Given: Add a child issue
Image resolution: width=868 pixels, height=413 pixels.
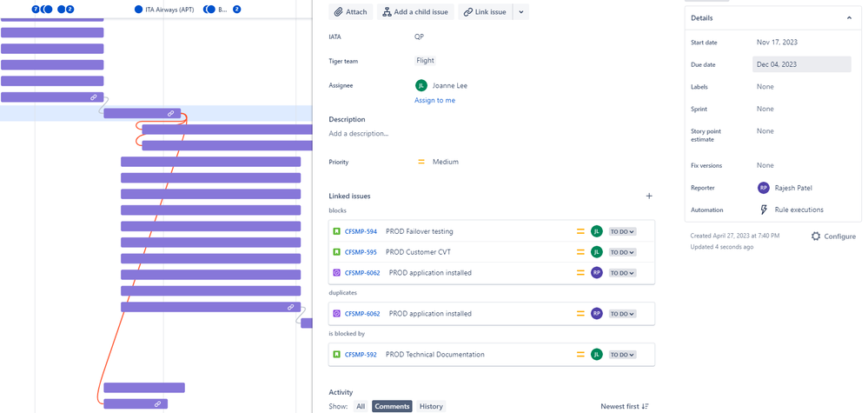Looking at the screenshot, I should pos(415,11).
